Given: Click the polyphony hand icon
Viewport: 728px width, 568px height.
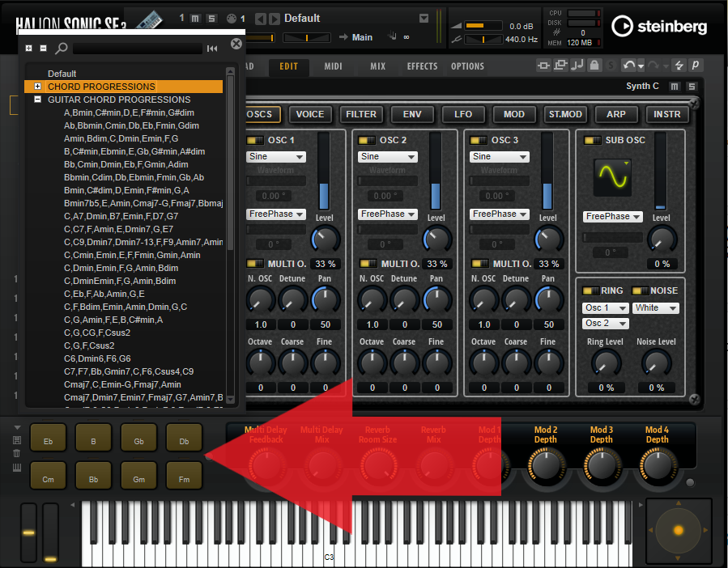Looking at the screenshot, I should (x=393, y=36).
